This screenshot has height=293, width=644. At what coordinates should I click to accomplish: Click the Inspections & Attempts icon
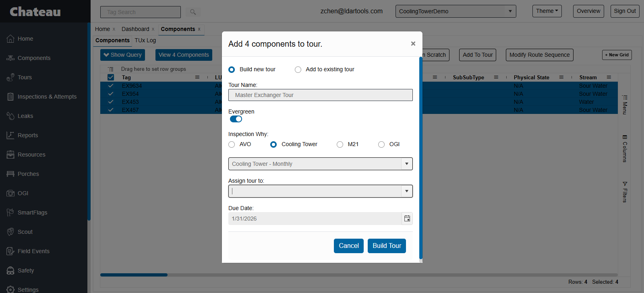(x=10, y=97)
